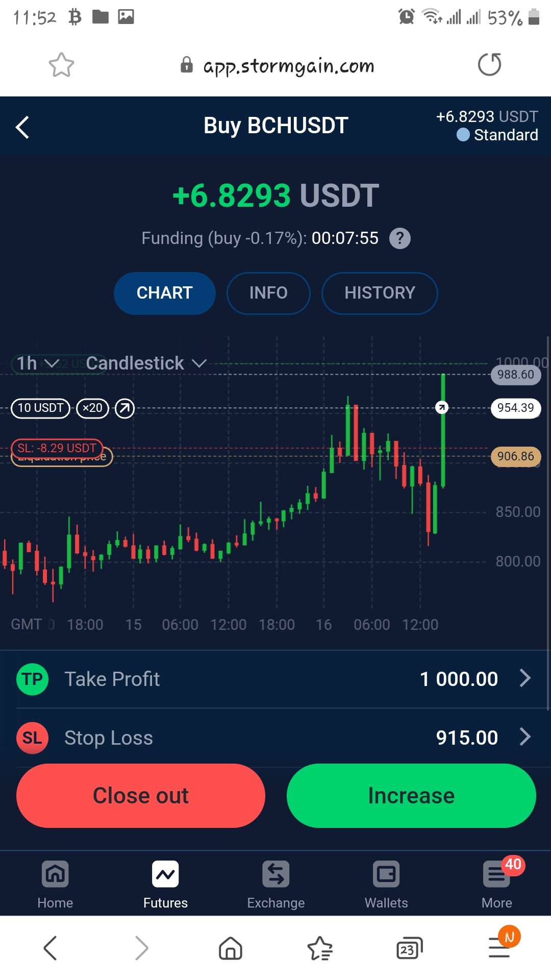Tap the Bitcoin notification icon in status bar
The height and width of the screenshot is (980, 551).
[75, 17]
